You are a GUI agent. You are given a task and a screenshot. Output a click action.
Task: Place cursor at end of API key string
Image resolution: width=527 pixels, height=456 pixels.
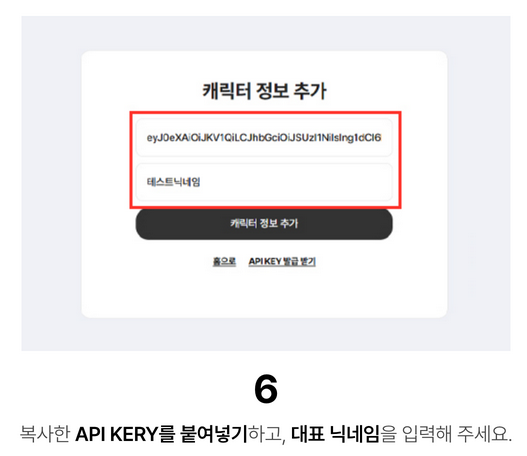381,137
